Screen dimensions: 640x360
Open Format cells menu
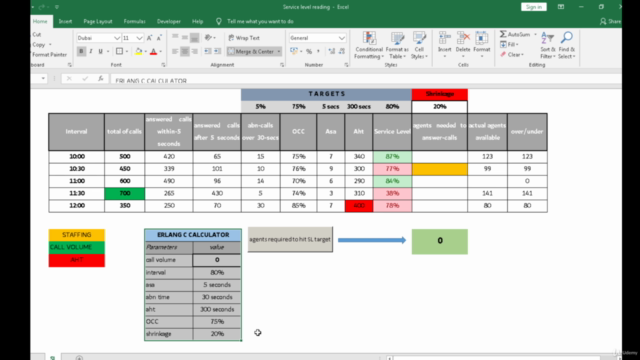tap(482, 44)
